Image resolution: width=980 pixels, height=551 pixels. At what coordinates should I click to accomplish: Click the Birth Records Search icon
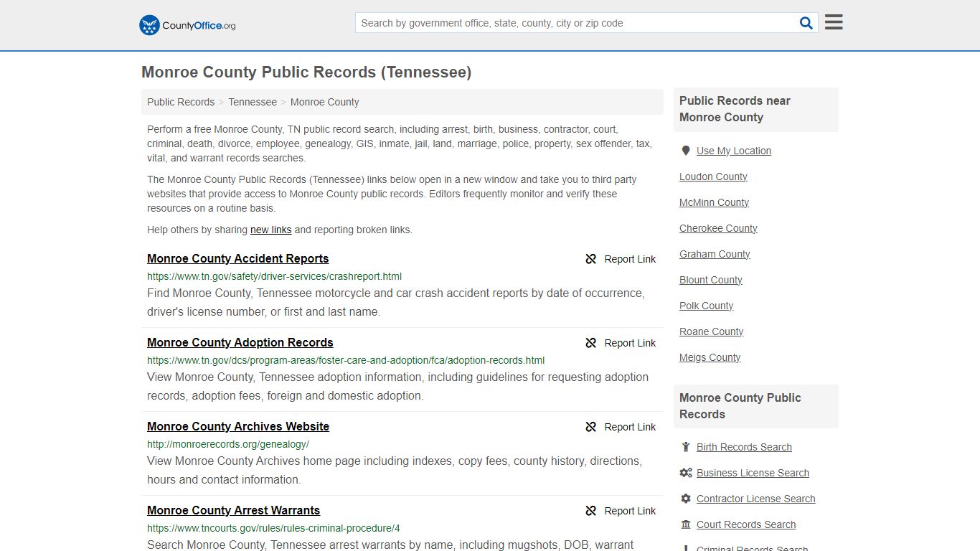[x=686, y=447]
